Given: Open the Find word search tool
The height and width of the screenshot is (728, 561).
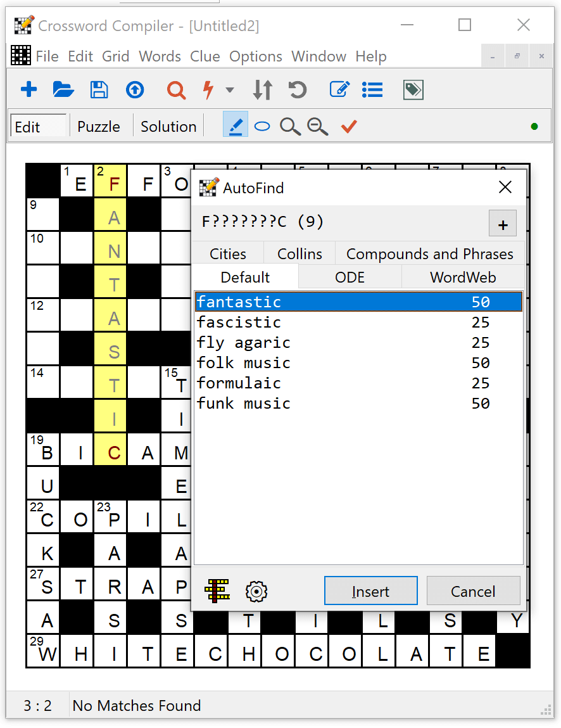Looking at the screenshot, I should click(x=176, y=90).
